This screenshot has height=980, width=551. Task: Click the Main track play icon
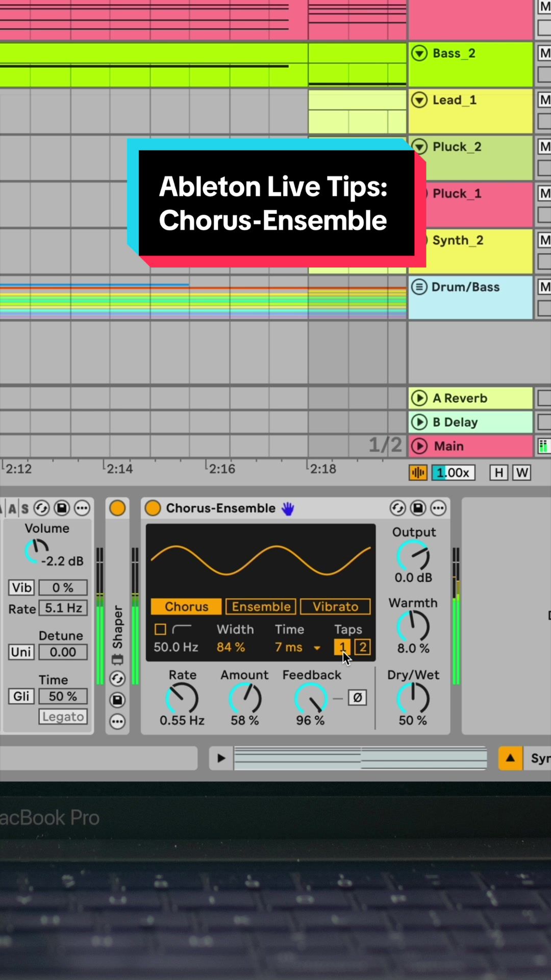pyautogui.click(x=419, y=446)
